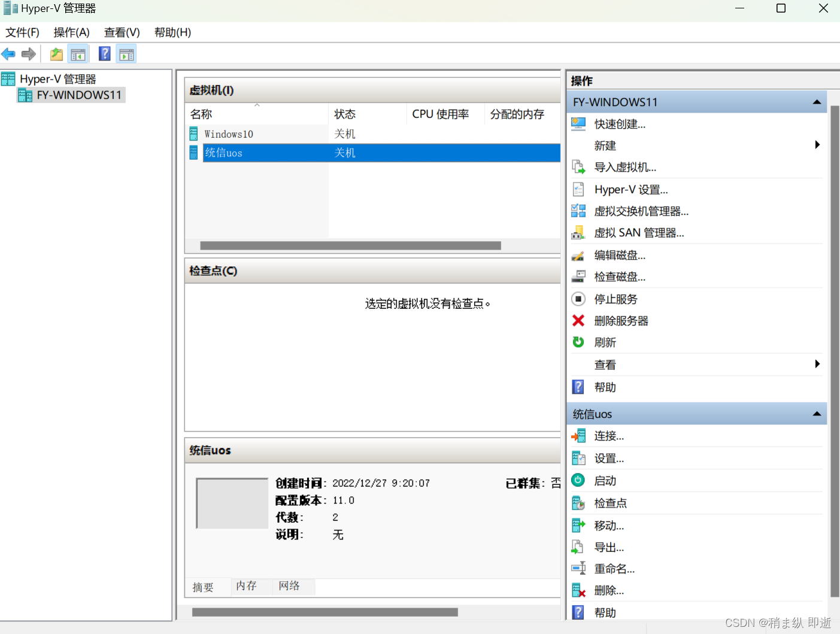Click the red Remove Server (删除服务器) icon
The width and height of the screenshot is (840, 634).
click(x=578, y=320)
